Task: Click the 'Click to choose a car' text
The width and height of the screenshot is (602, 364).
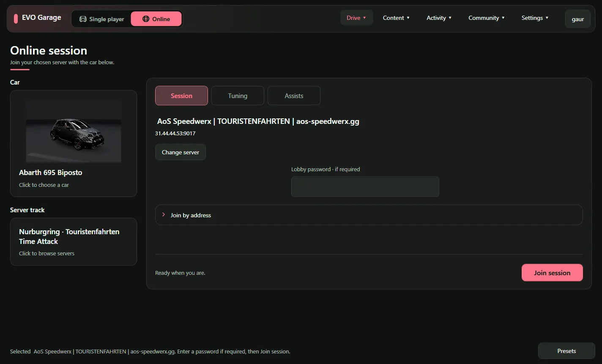Action: point(44,185)
